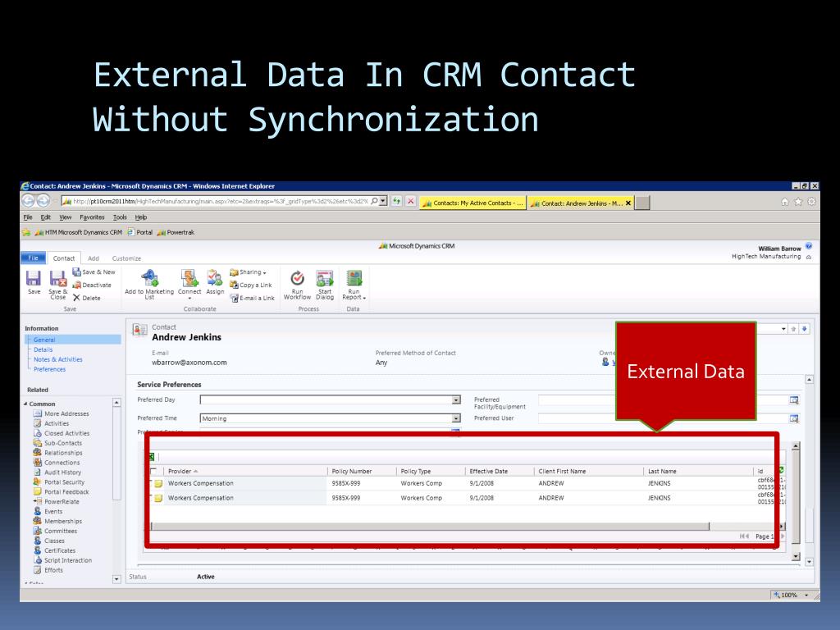Click Copy a Link

[251, 285]
